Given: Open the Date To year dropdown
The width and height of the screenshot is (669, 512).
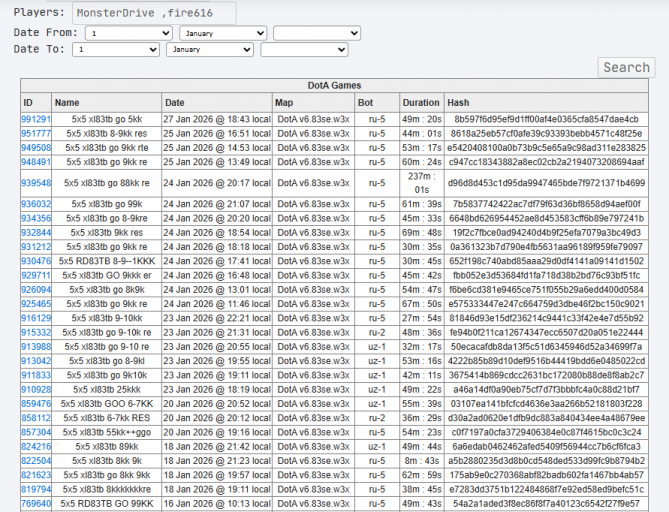Looking at the screenshot, I should [x=304, y=49].
